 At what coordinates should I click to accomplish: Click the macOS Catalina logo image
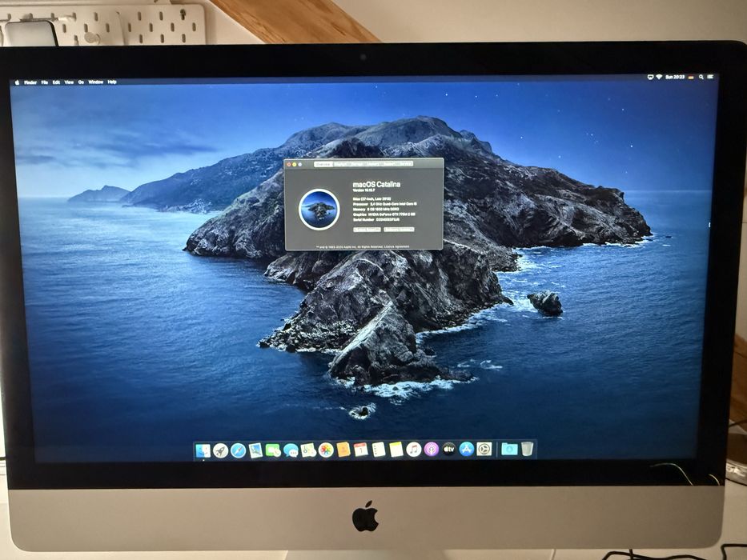[319, 210]
